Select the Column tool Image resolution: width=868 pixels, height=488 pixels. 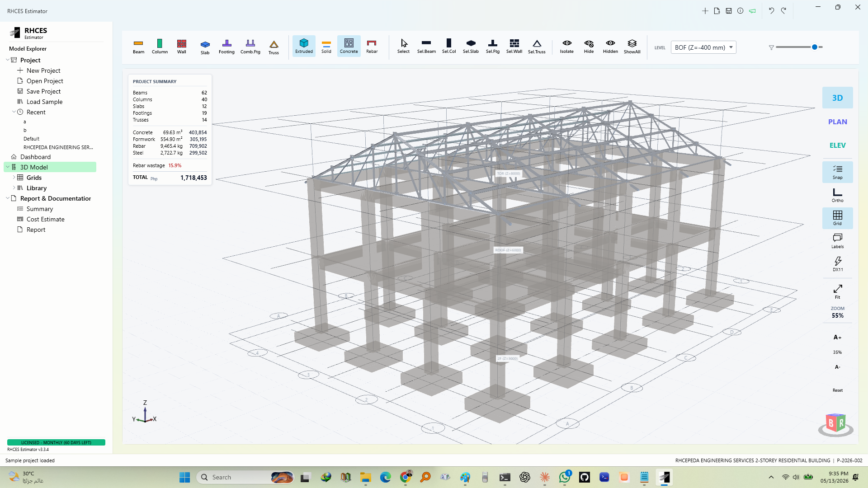[160, 47]
